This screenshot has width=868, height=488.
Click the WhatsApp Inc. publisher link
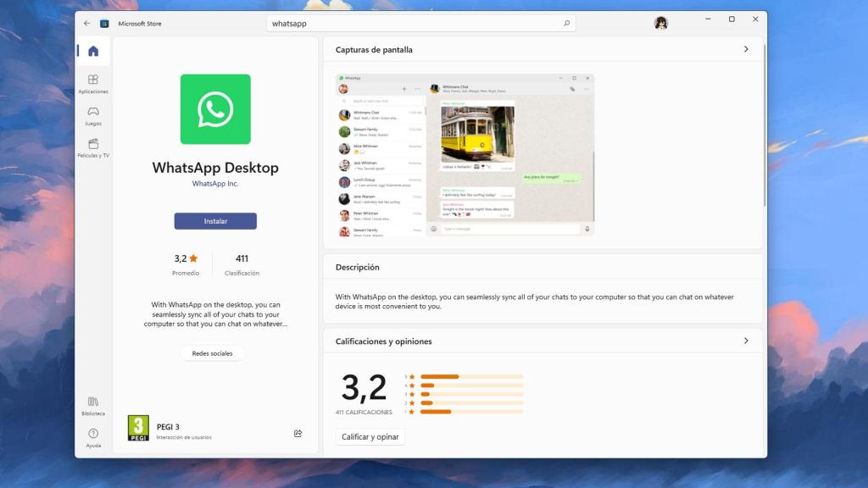(x=214, y=183)
